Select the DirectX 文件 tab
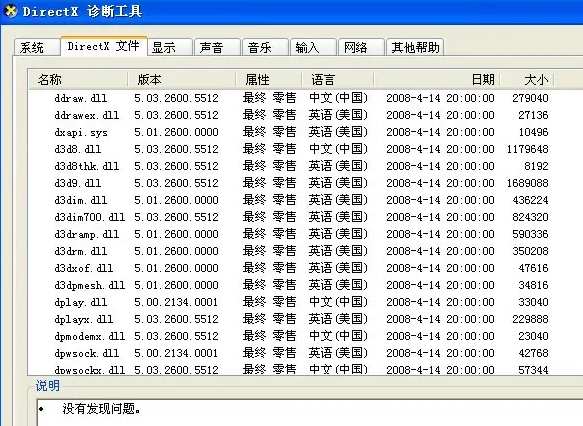The width and height of the screenshot is (583, 426). tap(104, 46)
